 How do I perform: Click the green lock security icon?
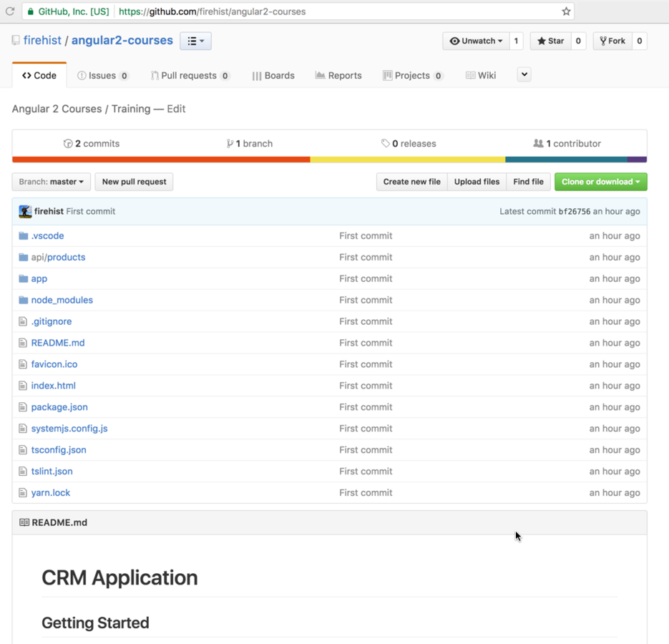pos(30,11)
